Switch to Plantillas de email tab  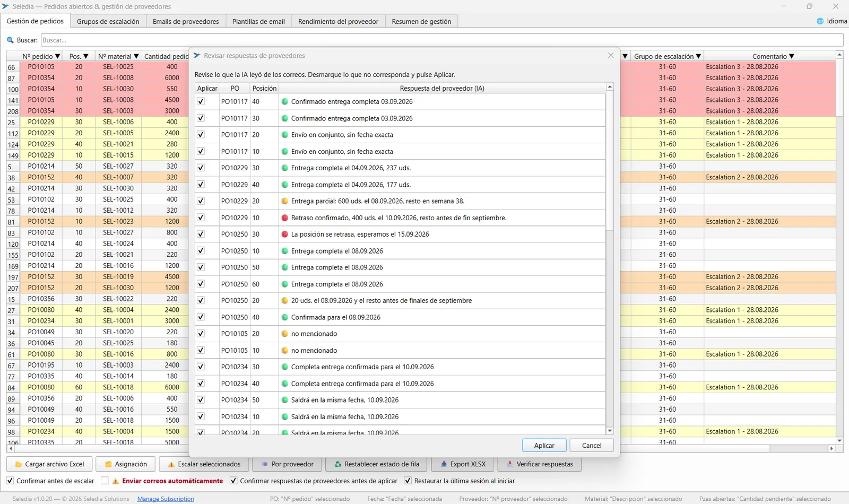coord(258,21)
